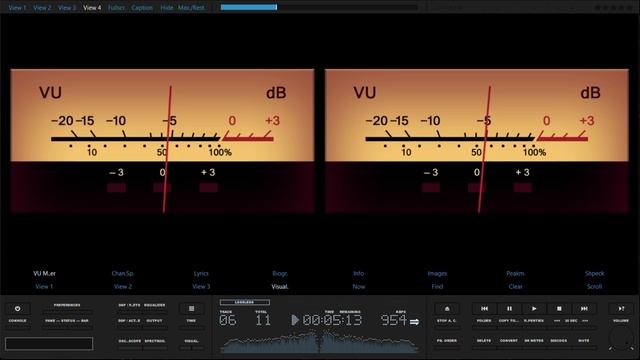Viewport: 640px width, 360px height.
Task: Click the left small icon under the volume knob
Action: [611, 349]
